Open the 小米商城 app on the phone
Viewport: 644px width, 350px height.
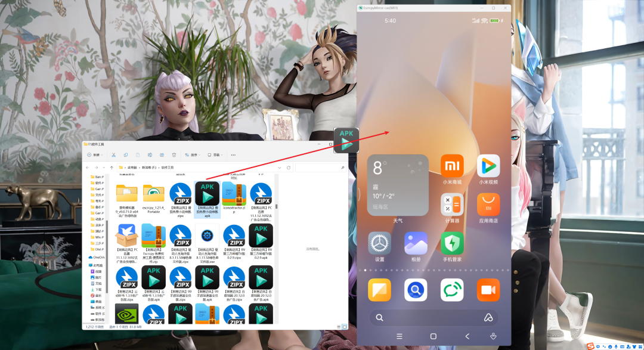pyautogui.click(x=452, y=166)
